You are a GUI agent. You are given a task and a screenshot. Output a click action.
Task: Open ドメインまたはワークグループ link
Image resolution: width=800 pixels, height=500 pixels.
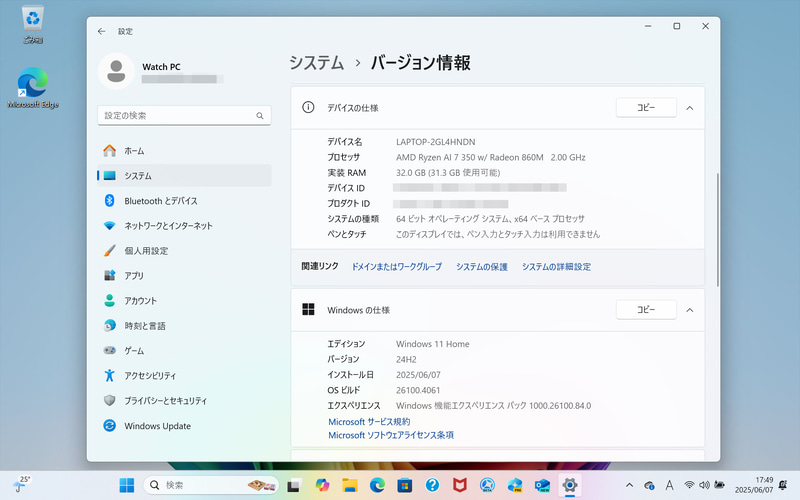[x=396, y=267]
